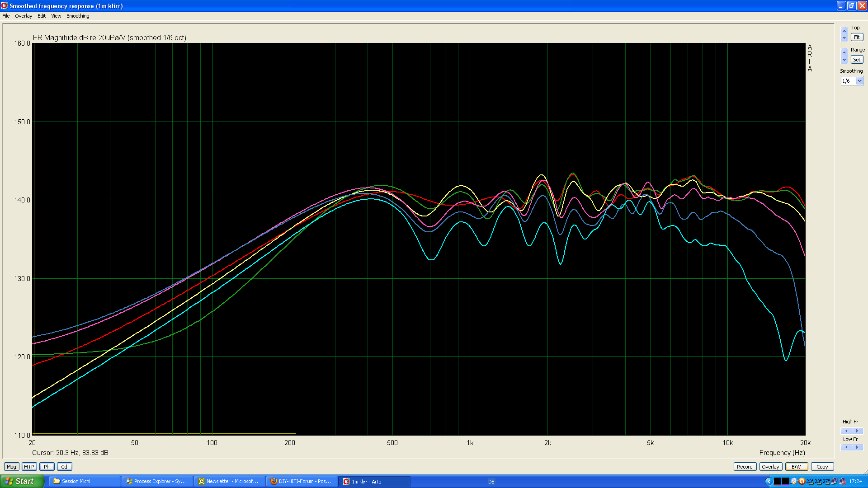
Task: Click the Copy button
Action: point(822,467)
